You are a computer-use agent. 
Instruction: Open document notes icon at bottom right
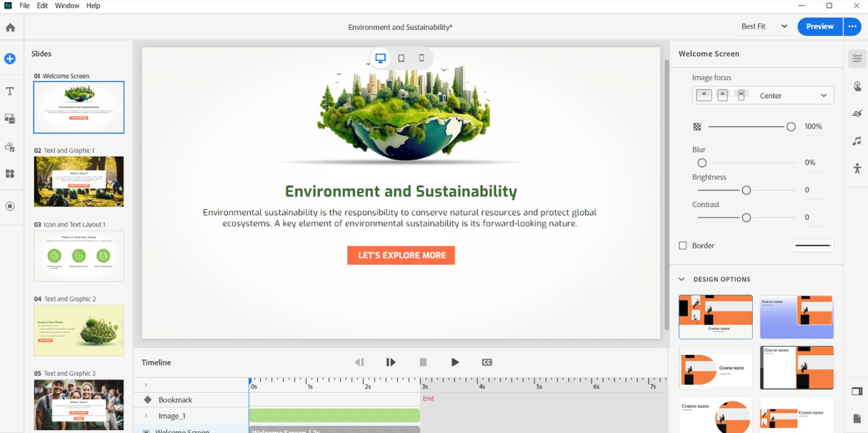pos(857,419)
